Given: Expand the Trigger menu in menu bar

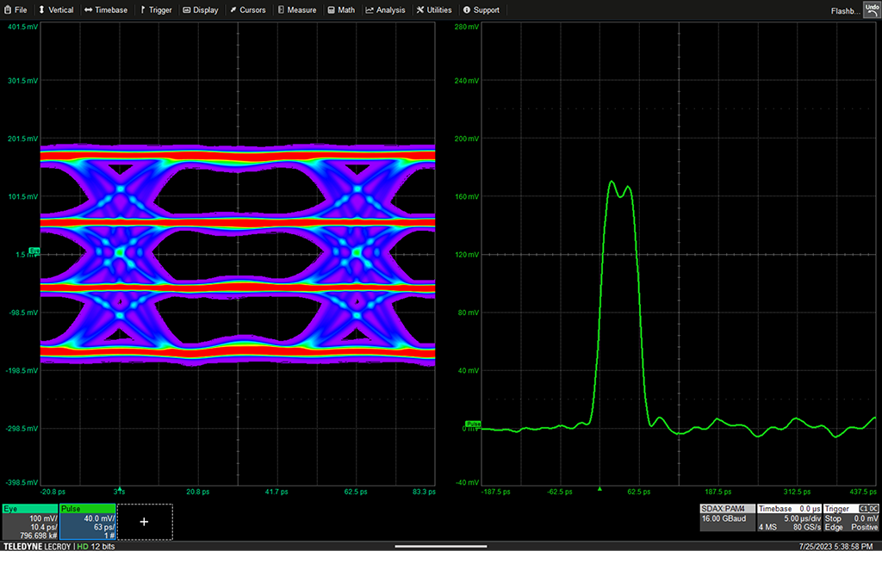Looking at the screenshot, I should pyautogui.click(x=156, y=9).
